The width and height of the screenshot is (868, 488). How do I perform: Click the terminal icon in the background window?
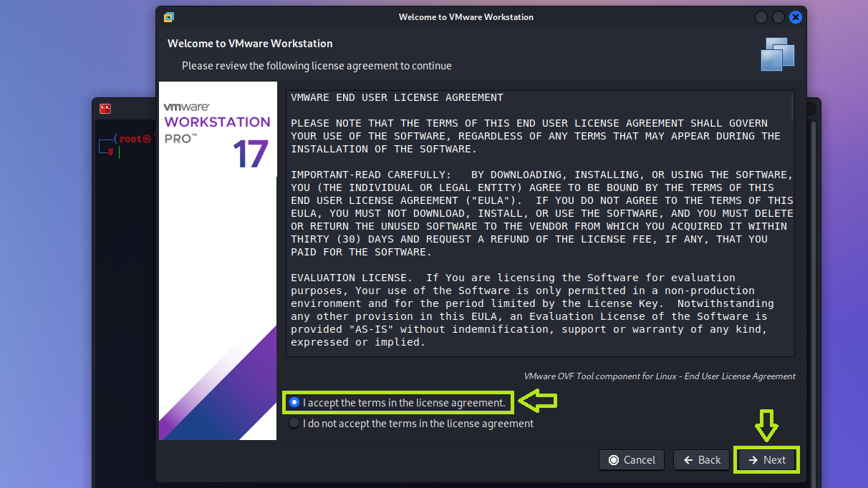tap(105, 109)
